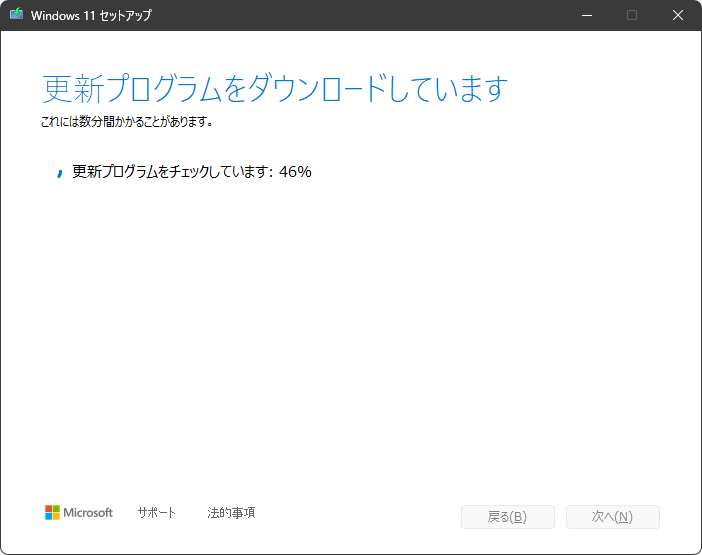Open the 法的事項 link
Viewport: 702px width, 555px height.
(x=231, y=512)
